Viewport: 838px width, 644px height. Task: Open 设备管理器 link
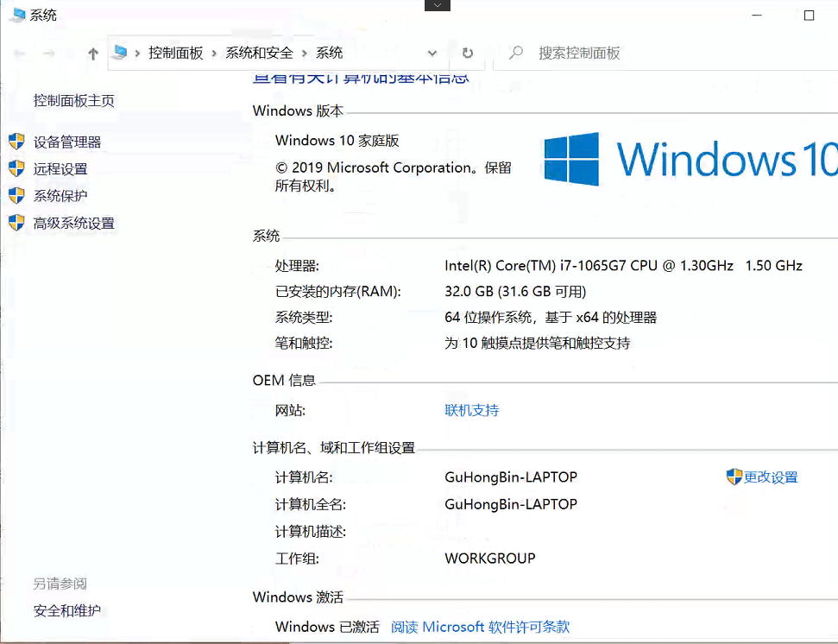tap(67, 142)
